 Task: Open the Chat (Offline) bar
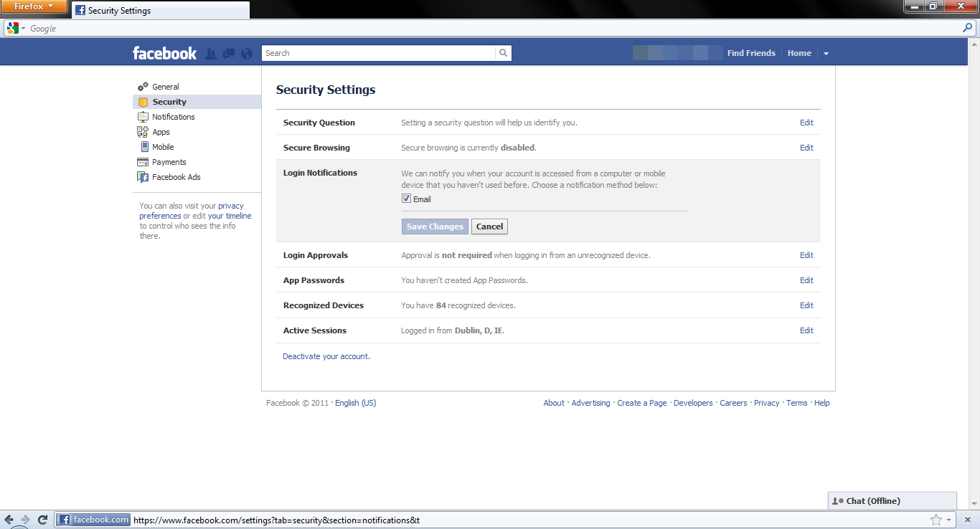(892, 501)
